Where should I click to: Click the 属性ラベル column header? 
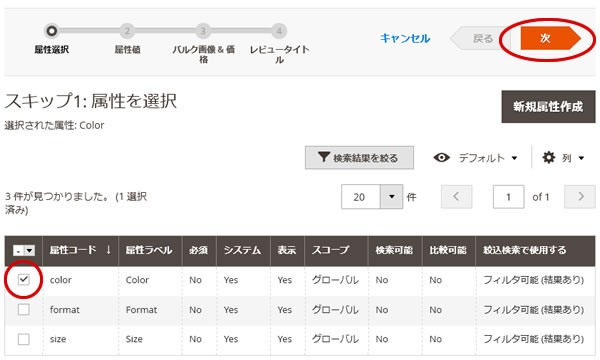tap(150, 250)
